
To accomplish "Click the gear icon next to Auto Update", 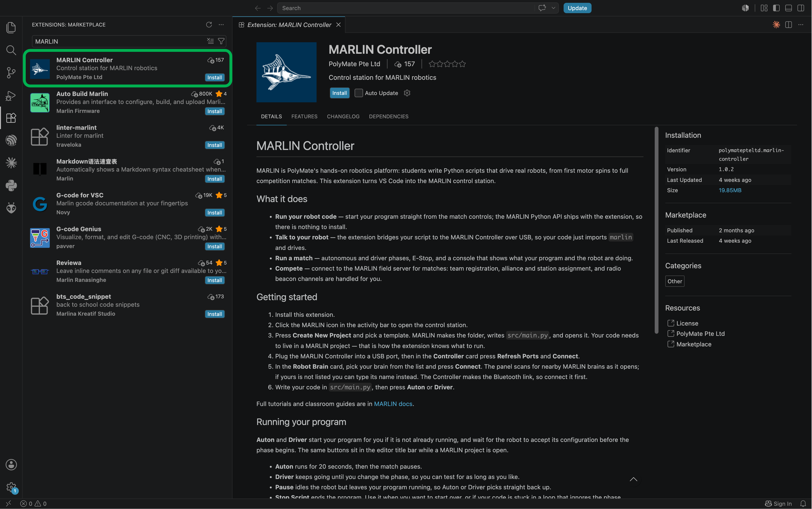I will coord(407,93).
